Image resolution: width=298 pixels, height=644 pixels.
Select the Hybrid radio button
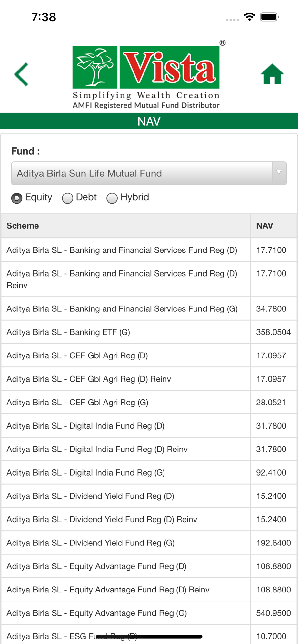pos(112,198)
